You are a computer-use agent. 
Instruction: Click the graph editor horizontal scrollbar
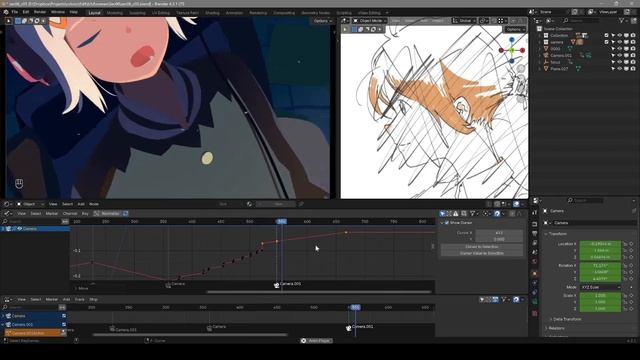click(x=319, y=292)
